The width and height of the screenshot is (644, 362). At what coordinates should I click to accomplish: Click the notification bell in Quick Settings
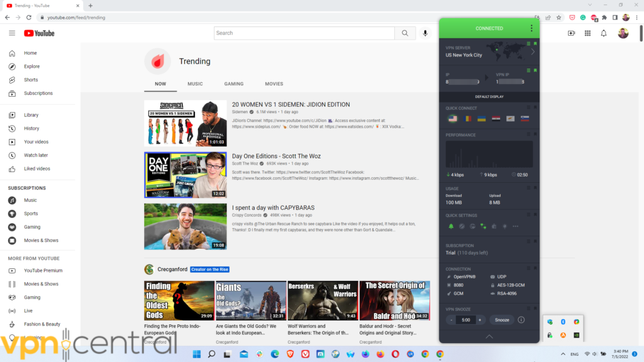pyautogui.click(x=450, y=226)
